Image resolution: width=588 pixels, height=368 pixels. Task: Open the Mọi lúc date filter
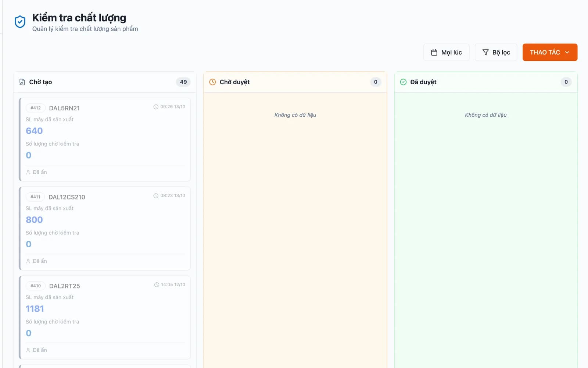446,52
